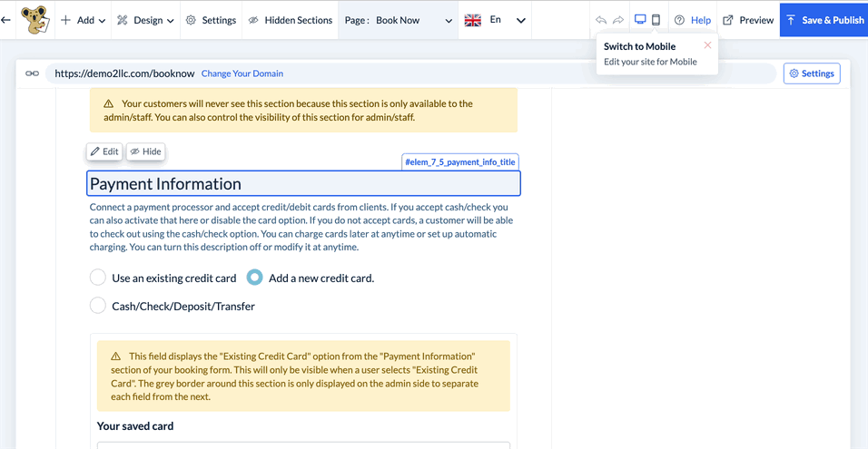Click the Settings button beside URL bar
Screen dimensions: 868x449
coord(812,73)
